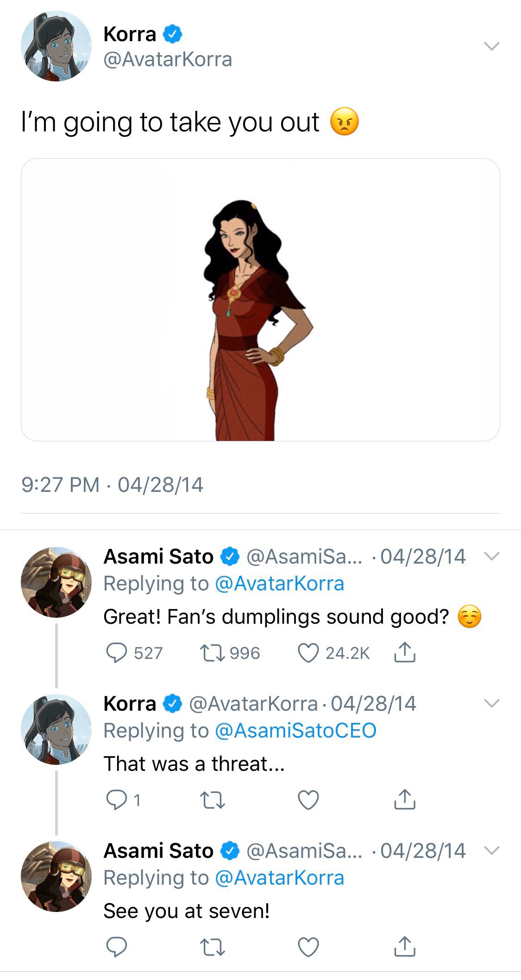The image size is (521, 980).
Task: Open Korra's profile picture on main tweet
Action: coord(56,46)
